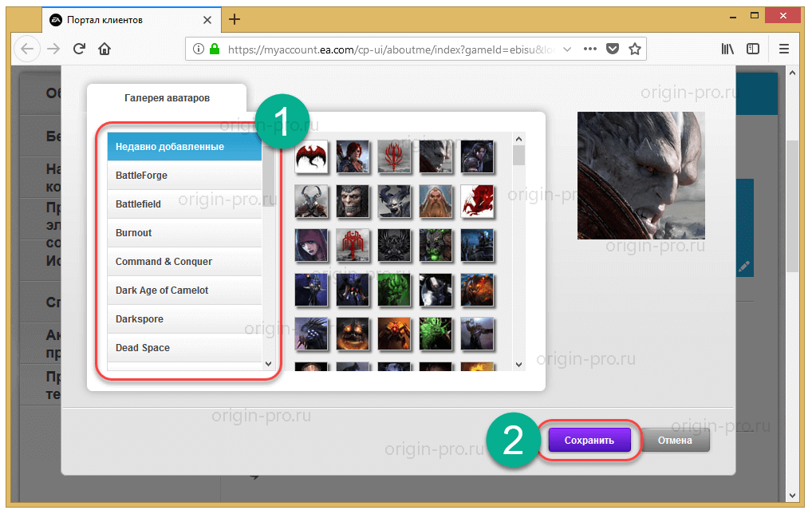Open the Firefox Library icon
812x514 pixels.
[x=727, y=49]
